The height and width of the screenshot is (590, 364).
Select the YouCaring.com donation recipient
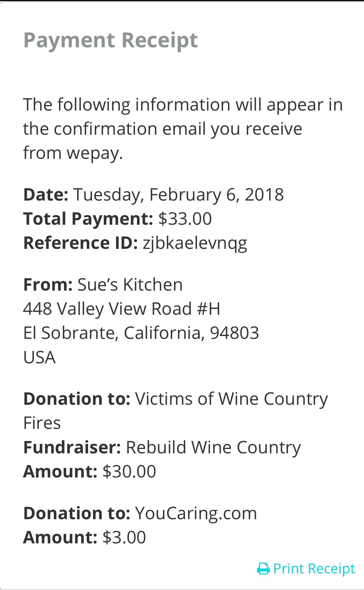(x=196, y=513)
